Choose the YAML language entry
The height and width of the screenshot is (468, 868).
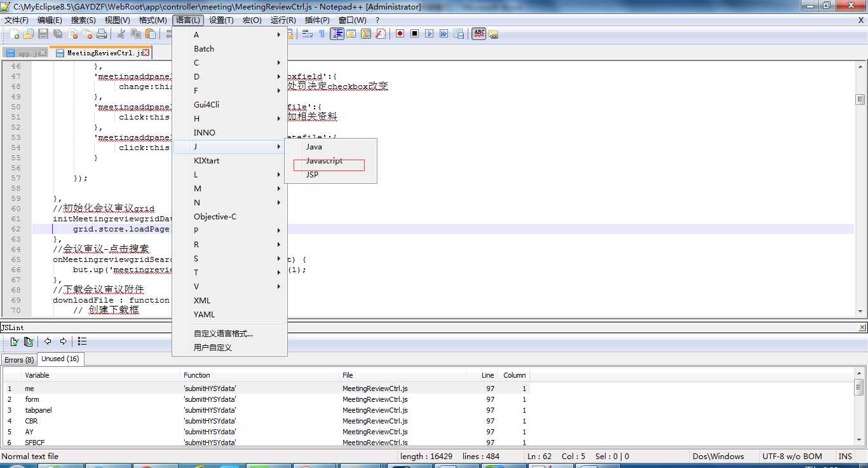(230, 315)
